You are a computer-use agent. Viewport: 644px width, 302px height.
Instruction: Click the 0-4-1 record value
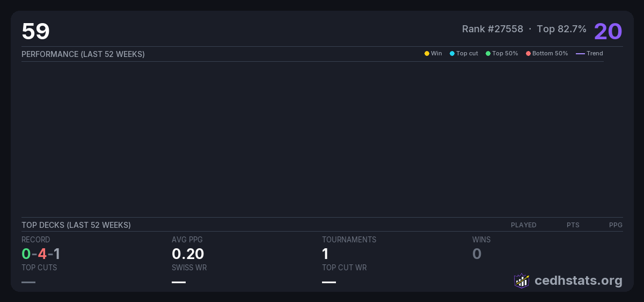41,254
